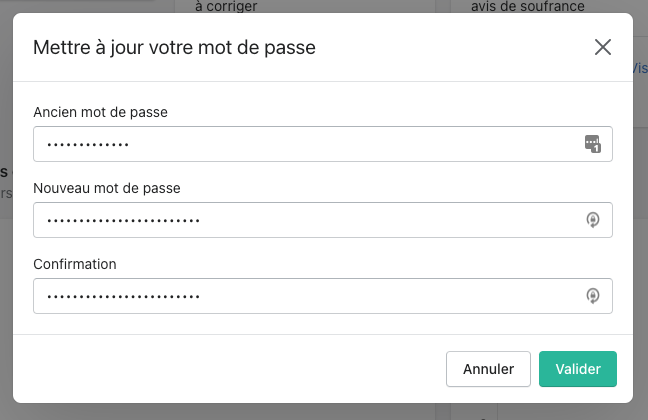Click the masked dots in Ancien field
This screenshot has height=420, width=648.
pyautogui.click(x=88, y=145)
